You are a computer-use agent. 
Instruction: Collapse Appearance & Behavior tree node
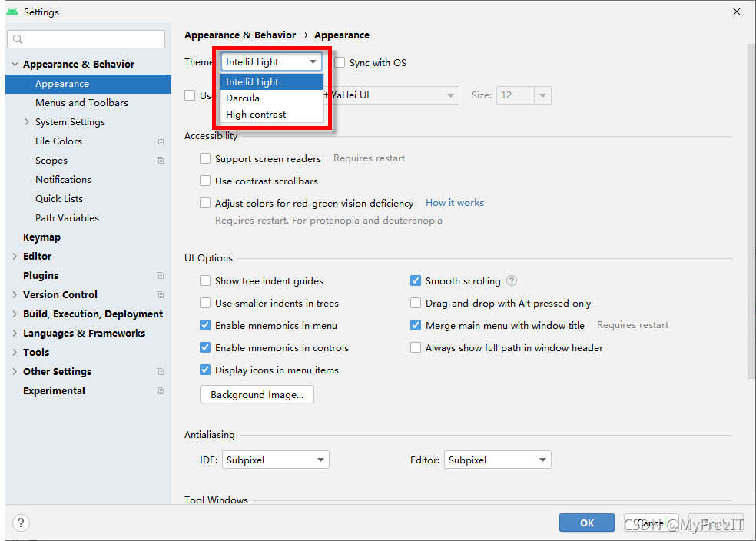coord(15,64)
